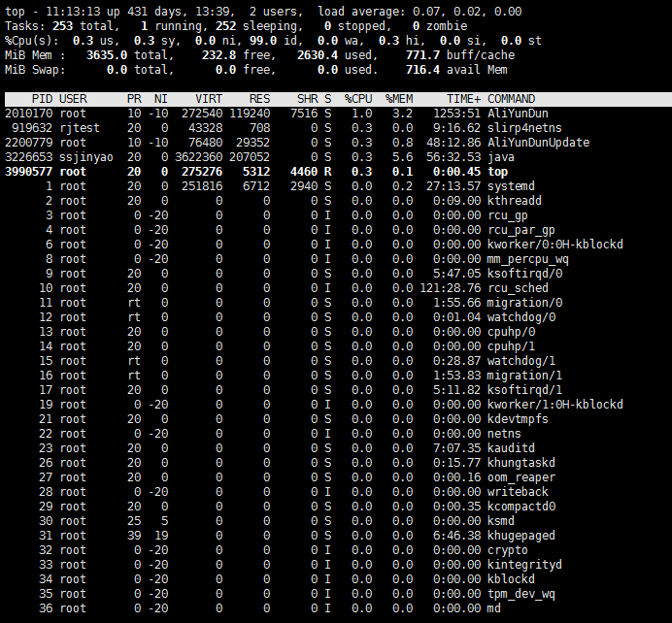The width and height of the screenshot is (672, 623).
Task: Click the load average text
Action: 420,12
